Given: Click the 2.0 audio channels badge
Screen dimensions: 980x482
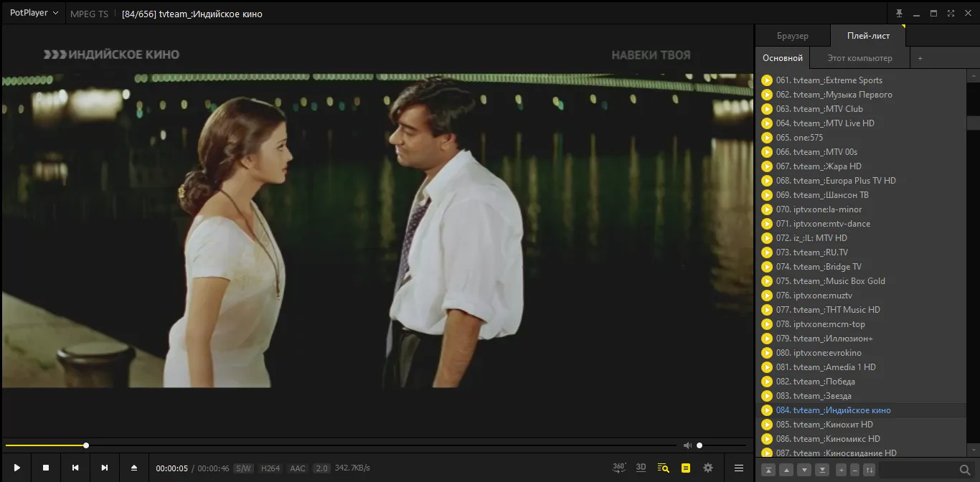Looking at the screenshot, I should coord(321,468).
